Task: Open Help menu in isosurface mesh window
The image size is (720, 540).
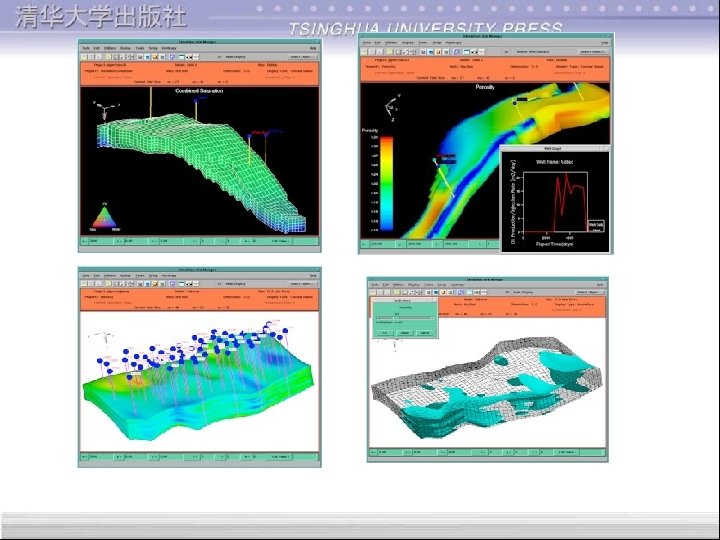Action: pyautogui.click(x=600, y=285)
